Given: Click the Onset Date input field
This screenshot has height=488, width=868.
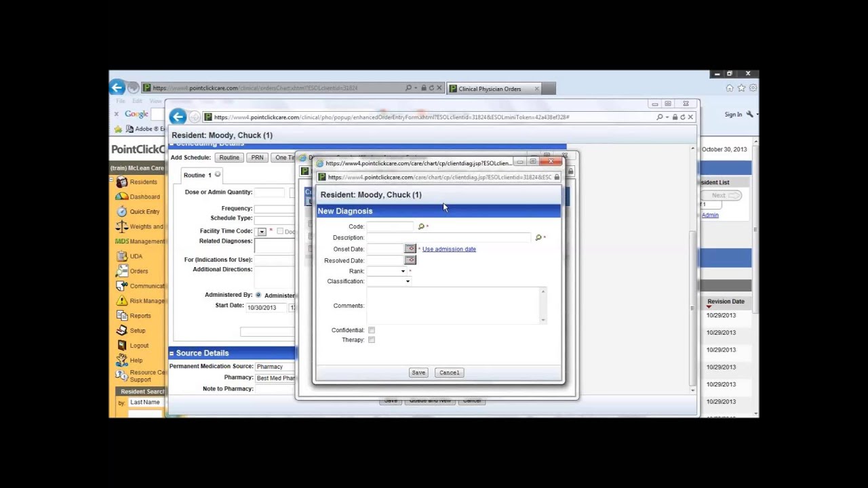Looking at the screenshot, I should [385, 249].
